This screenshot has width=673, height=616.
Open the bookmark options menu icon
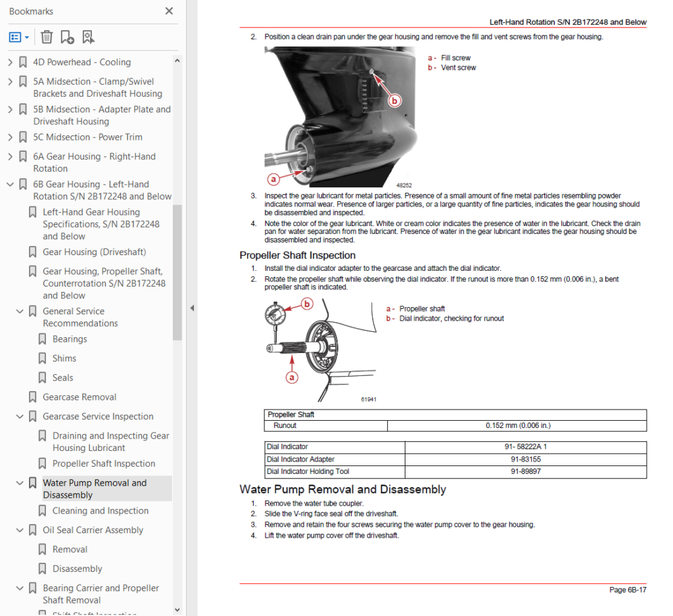coord(19,37)
